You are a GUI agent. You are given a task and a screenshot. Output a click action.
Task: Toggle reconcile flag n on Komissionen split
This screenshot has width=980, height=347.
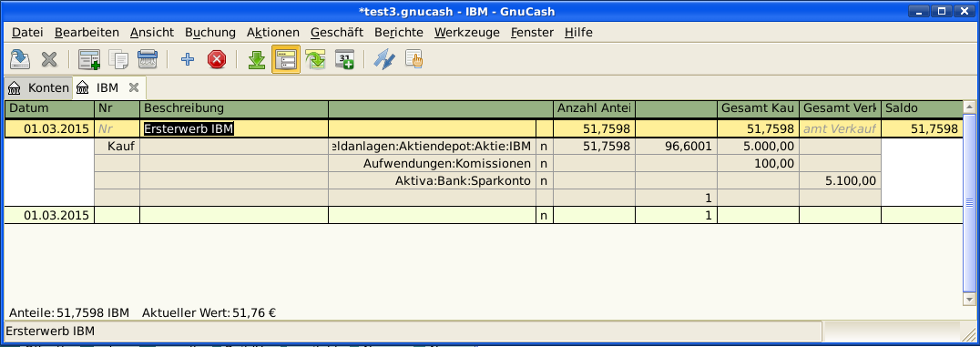coord(545,164)
